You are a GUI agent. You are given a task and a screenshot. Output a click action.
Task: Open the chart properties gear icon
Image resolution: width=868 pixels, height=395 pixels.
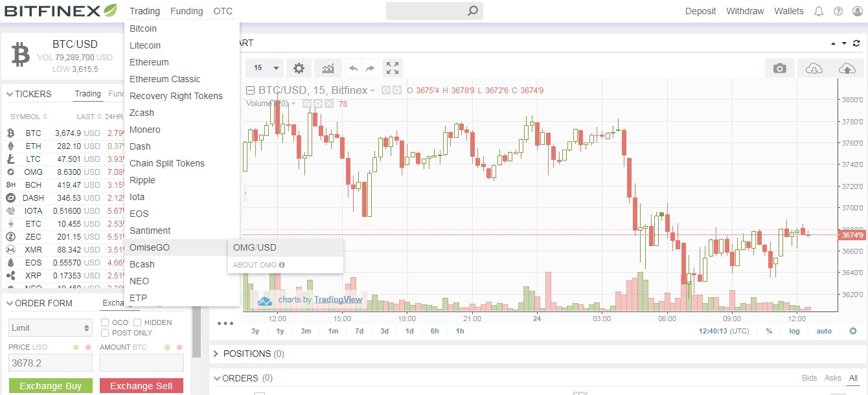[x=298, y=67]
